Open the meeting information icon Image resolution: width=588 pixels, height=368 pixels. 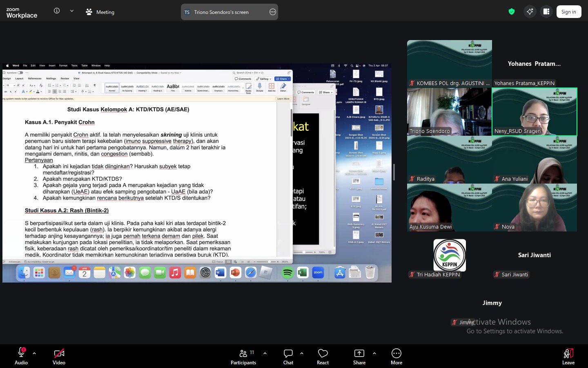(57, 11)
